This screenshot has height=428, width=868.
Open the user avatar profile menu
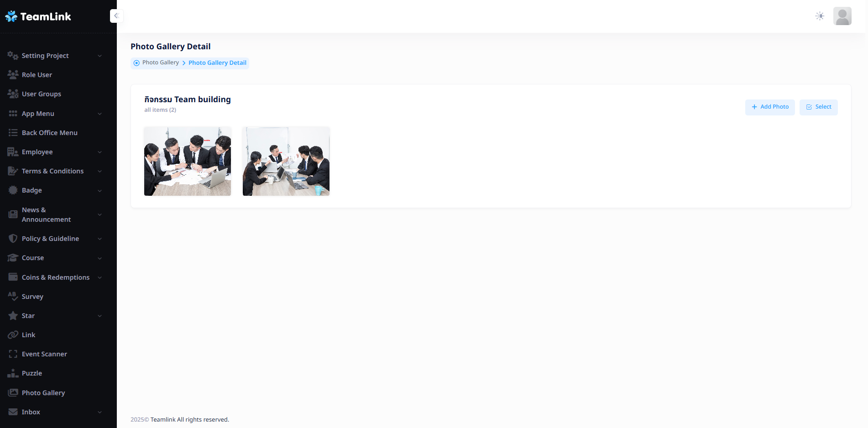[842, 16]
